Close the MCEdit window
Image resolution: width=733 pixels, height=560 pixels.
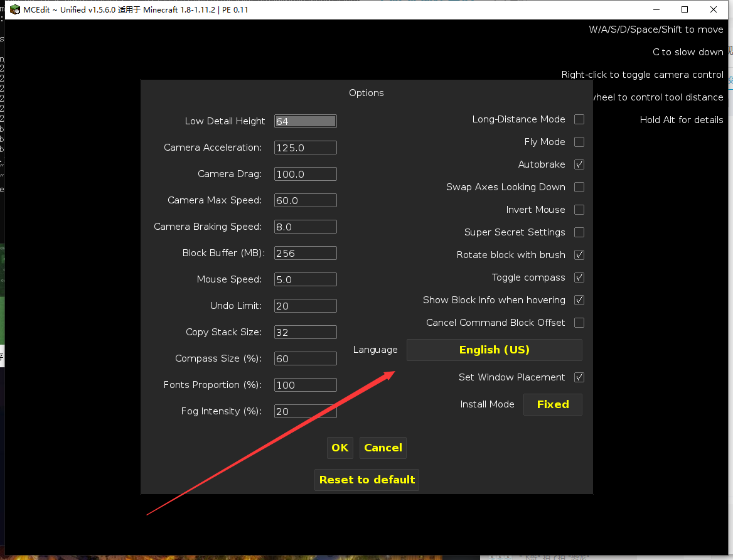click(x=714, y=9)
